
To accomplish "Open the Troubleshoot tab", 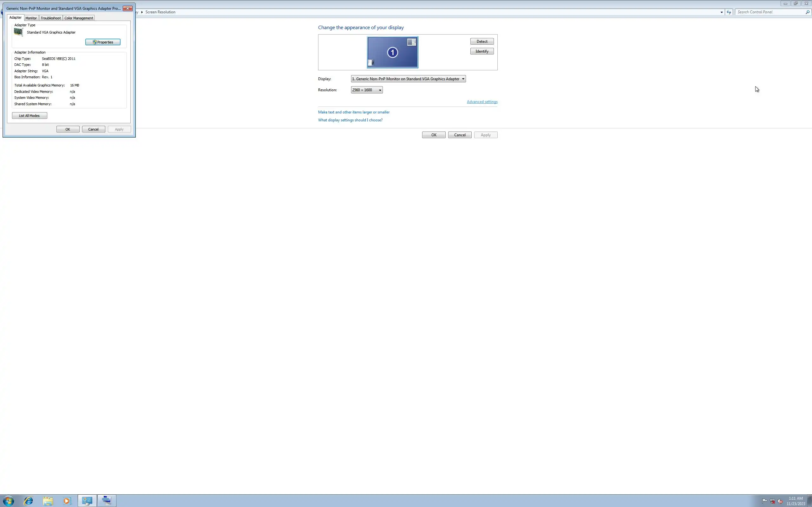I will (x=51, y=18).
